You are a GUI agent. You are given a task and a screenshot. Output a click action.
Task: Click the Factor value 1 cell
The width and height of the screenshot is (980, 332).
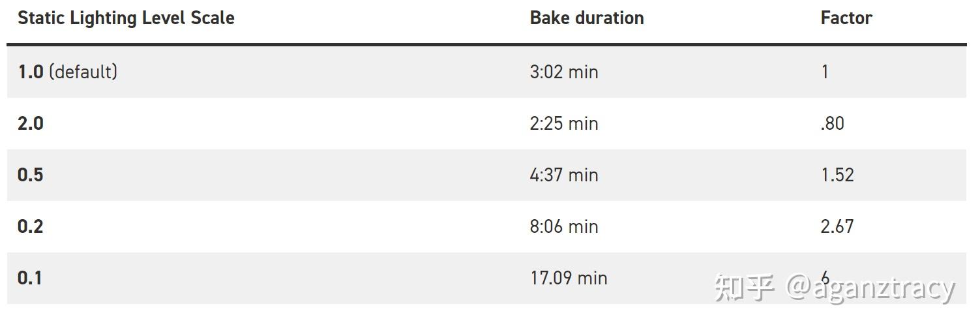[x=825, y=72]
